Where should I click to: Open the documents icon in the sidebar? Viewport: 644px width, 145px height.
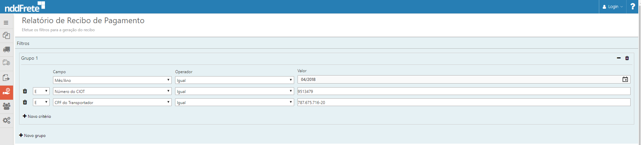[x=6, y=35]
